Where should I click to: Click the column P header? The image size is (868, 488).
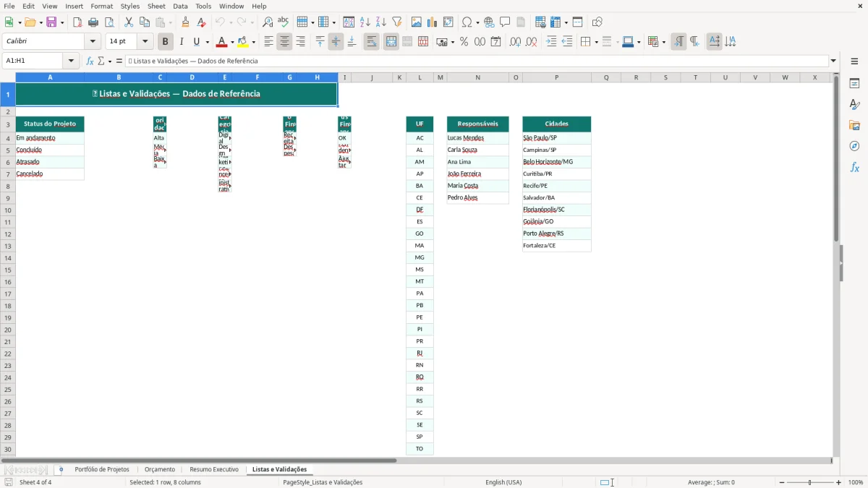[x=556, y=77]
